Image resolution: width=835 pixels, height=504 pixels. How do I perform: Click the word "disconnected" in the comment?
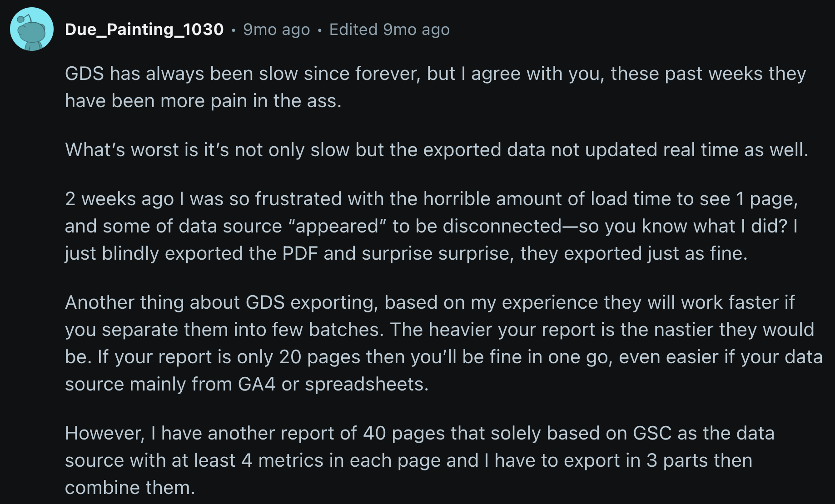(502, 226)
